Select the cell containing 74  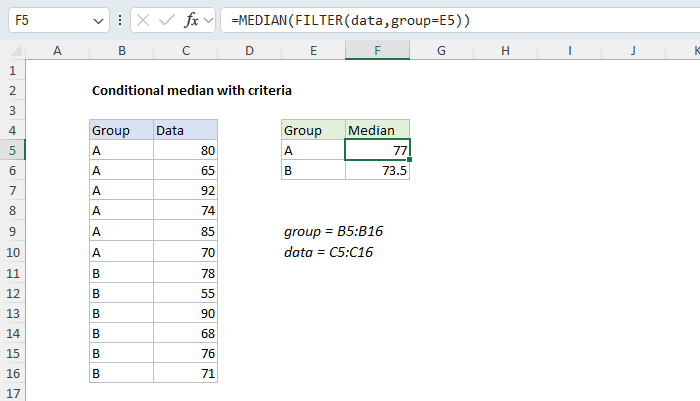(x=186, y=210)
